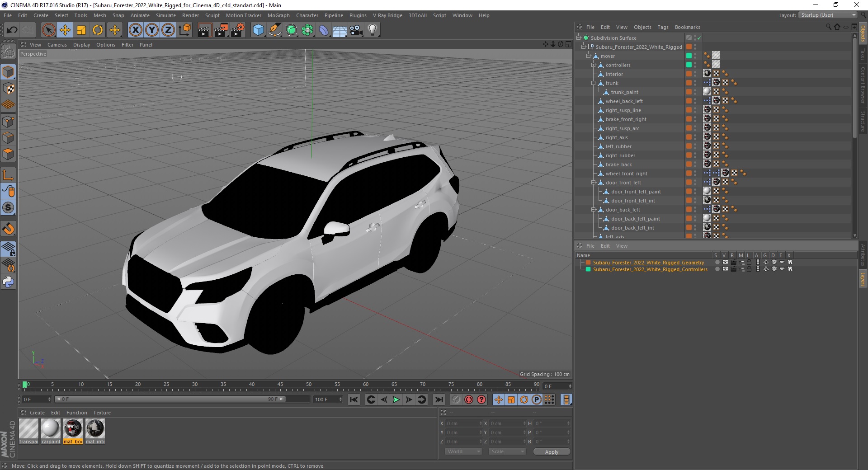Collapse the Subdivision Surface tree item
The height and width of the screenshot is (470, 868).
coord(578,38)
